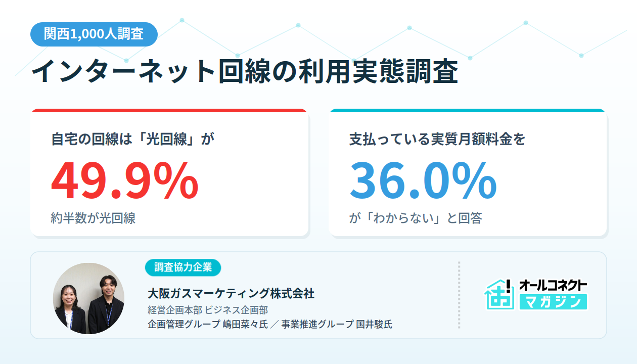Screen dimensions: 637x364
Task: Click the 経営企画本部 ビジネス企画部 line
Action: tap(207, 310)
